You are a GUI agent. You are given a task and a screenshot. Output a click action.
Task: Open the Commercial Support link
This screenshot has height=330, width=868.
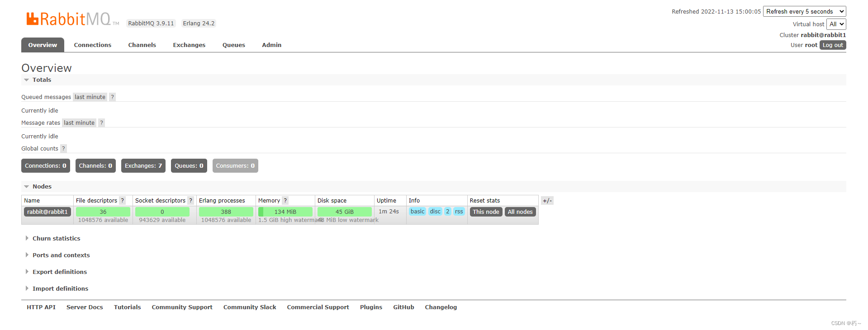coord(318,307)
